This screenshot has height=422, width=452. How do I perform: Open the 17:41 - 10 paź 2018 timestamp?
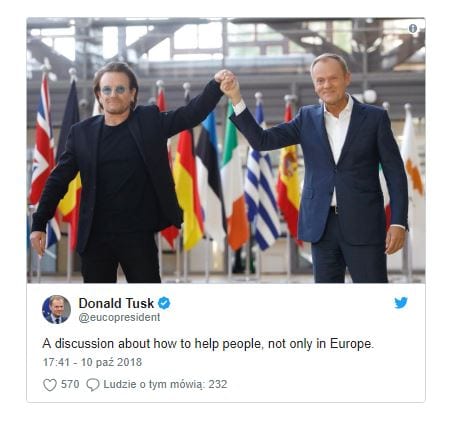(x=92, y=362)
